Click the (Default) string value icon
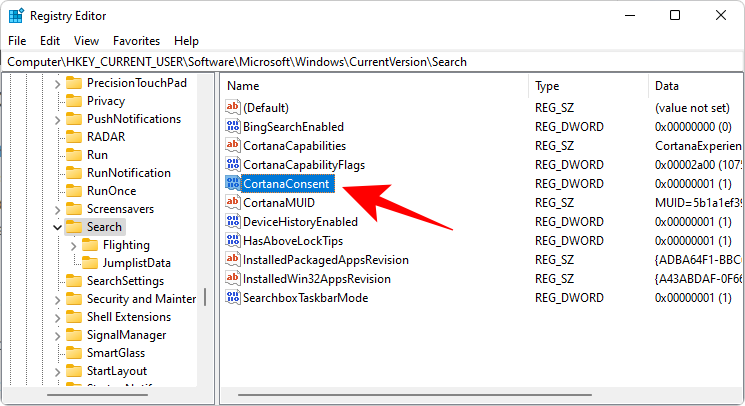Screen dimensions: 745x406 click(x=233, y=108)
